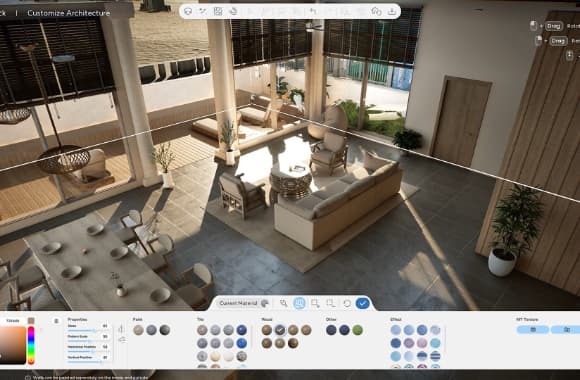The image size is (580, 380).
Task: Select the purple Effect swatch
Action: 409,343
